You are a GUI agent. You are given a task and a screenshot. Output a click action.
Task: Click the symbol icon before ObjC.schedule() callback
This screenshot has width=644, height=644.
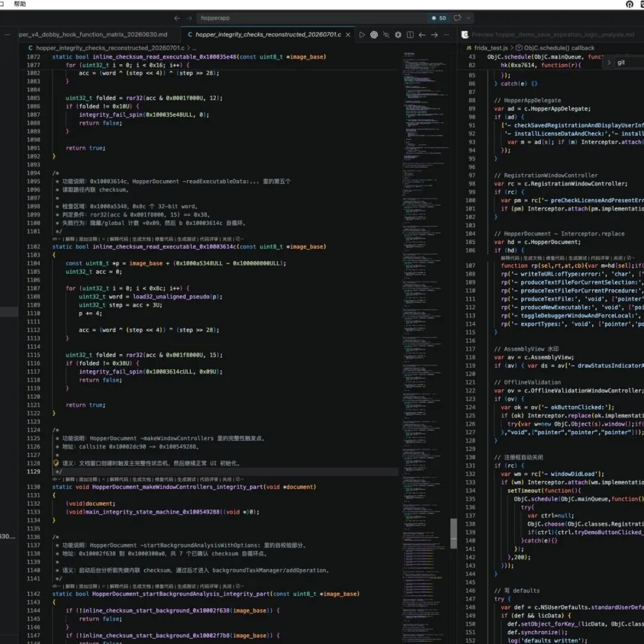click(x=519, y=48)
